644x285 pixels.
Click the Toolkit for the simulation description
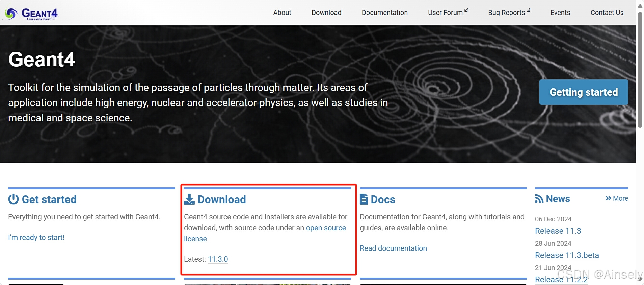(x=198, y=103)
